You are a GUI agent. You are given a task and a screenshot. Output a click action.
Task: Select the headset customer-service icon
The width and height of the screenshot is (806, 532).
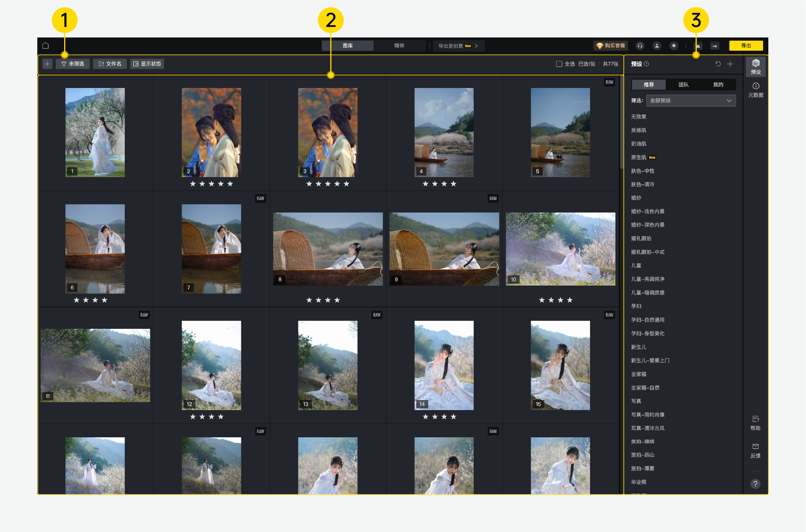point(640,45)
